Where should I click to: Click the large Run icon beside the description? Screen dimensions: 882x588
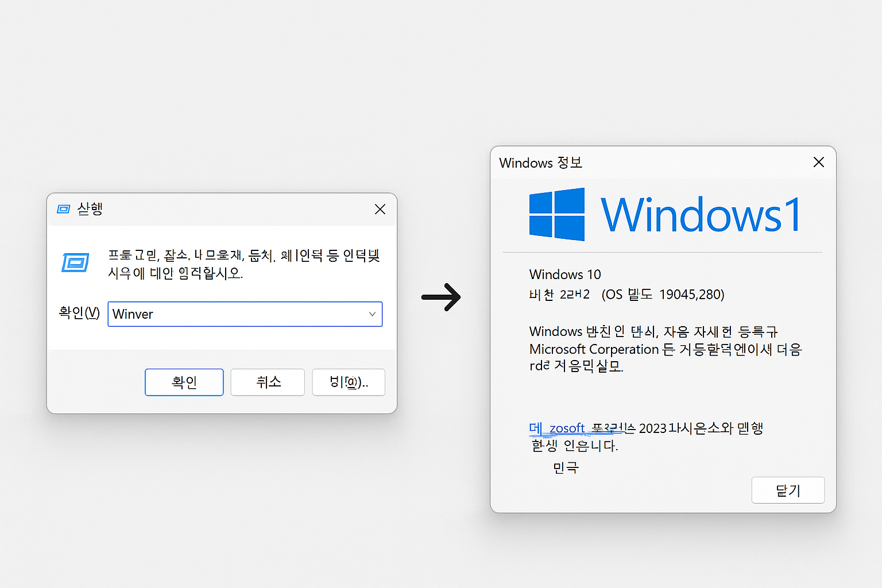click(75, 263)
